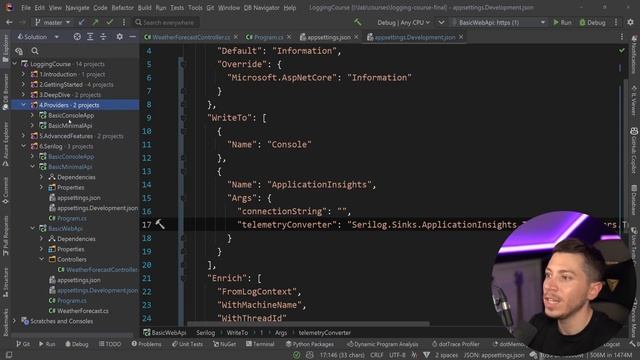
Task: Select WeatherForecast.cs in the tree
Action: [82, 311]
